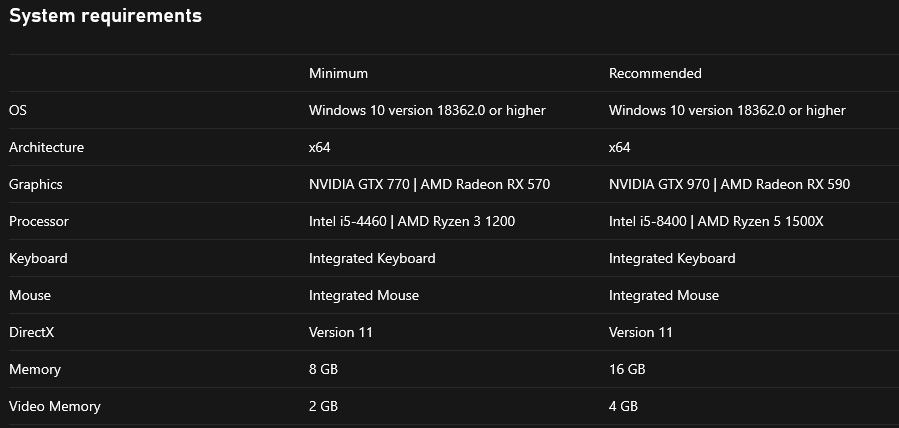Select recommended graphics NVIDIA GTX 970 text
This screenshot has width=899, height=428.
click(662, 184)
